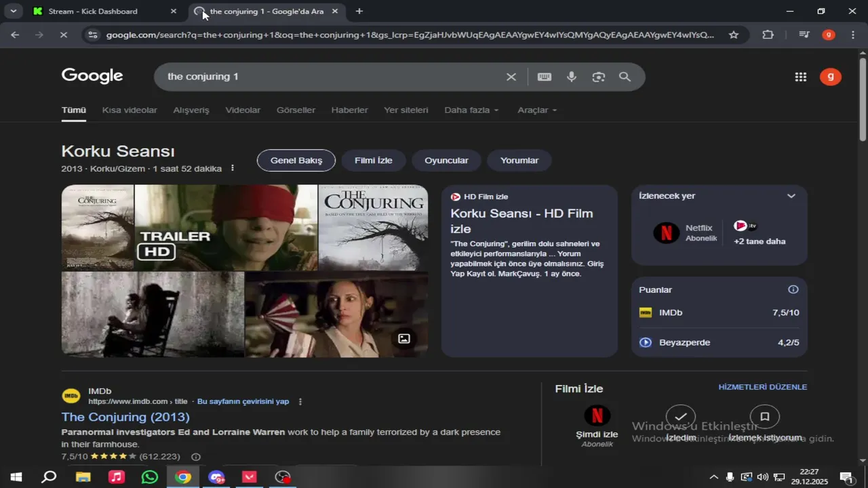Select the Oyuncular chip

coord(446,161)
